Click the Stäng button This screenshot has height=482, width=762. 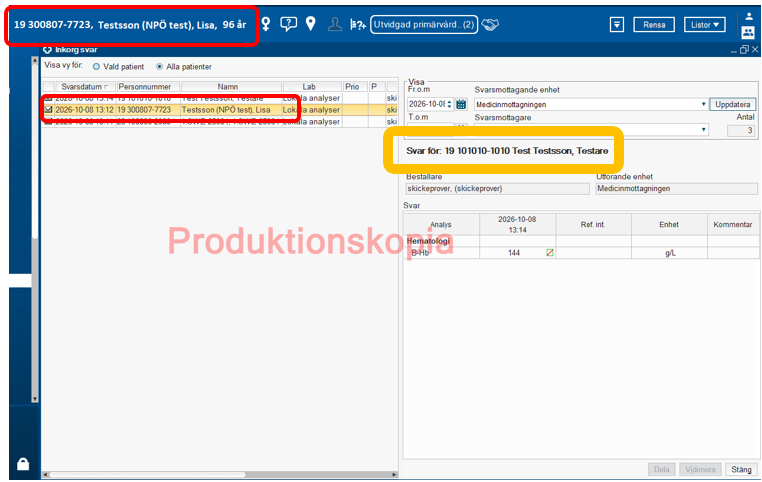click(741, 469)
